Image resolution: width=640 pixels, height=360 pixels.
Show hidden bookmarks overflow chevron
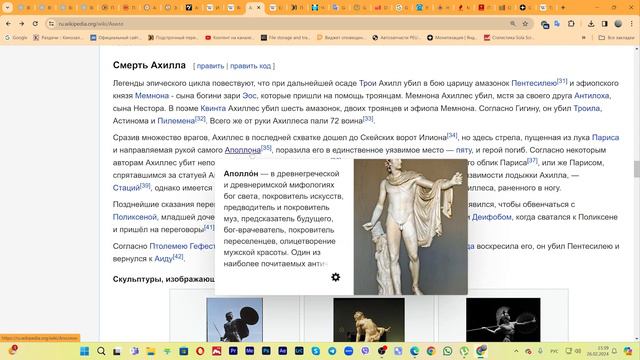[584, 38]
